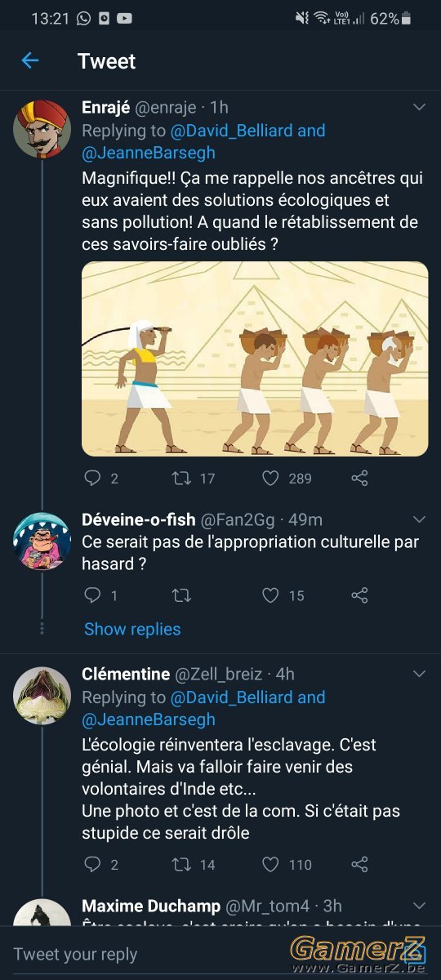Screen dimensions: 441x980
Task: Tap the Tweet your reply field
Action: pos(147,954)
